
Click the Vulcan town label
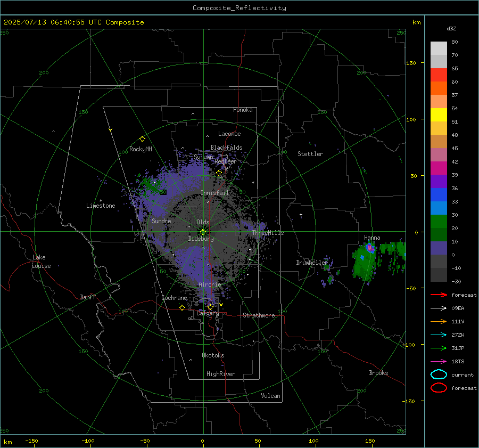coord(270,396)
